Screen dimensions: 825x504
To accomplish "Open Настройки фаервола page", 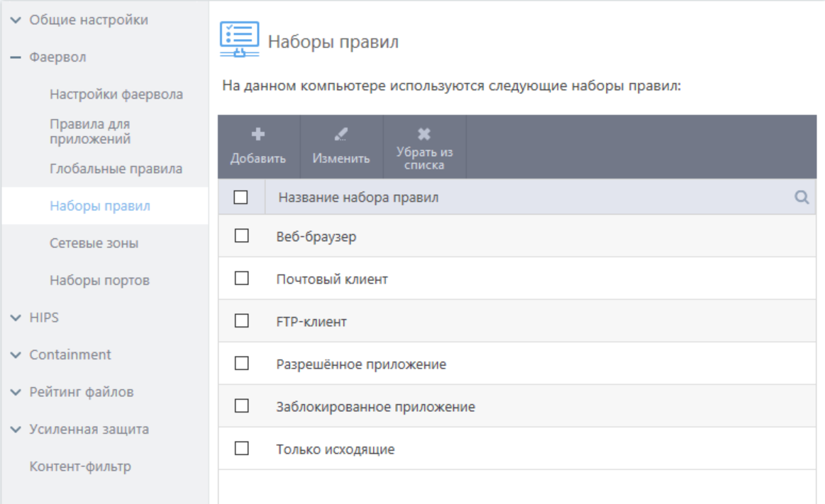I will click(116, 94).
